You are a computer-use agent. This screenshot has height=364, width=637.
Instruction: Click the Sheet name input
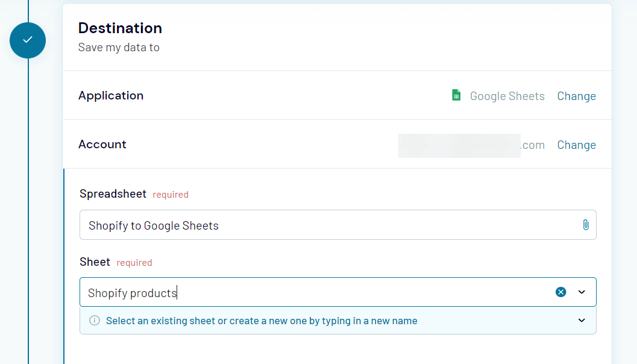pyautogui.click(x=301, y=292)
